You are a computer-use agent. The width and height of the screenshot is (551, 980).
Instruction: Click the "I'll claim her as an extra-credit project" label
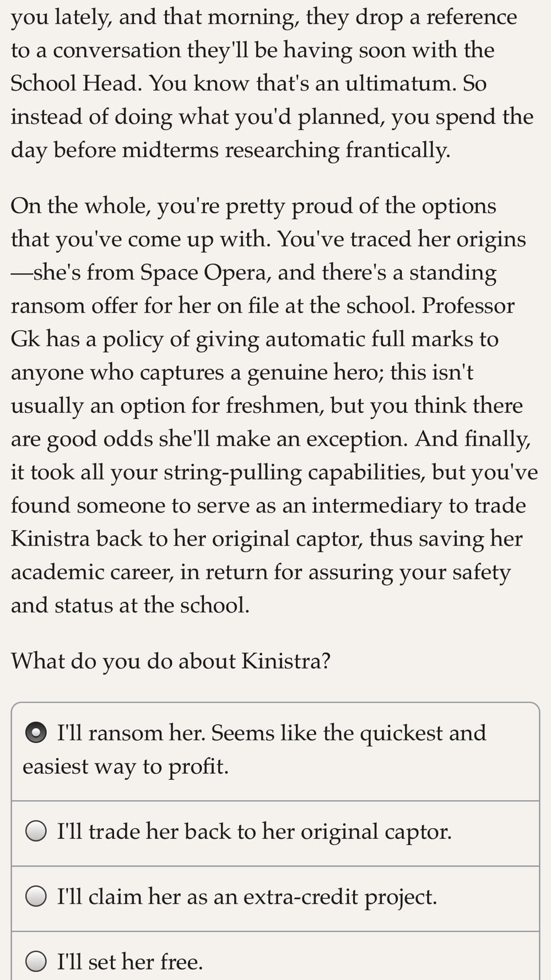pos(247,897)
